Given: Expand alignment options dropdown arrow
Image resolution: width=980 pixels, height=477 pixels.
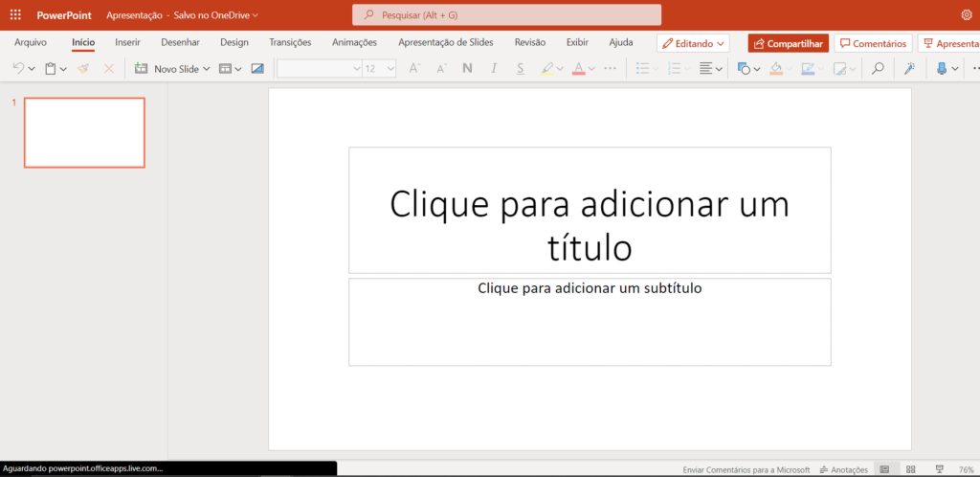Looking at the screenshot, I should (x=720, y=69).
